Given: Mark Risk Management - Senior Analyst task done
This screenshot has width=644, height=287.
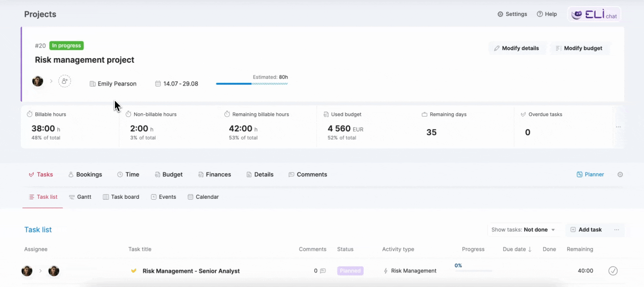Looking at the screenshot, I should (x=613, y=271).
